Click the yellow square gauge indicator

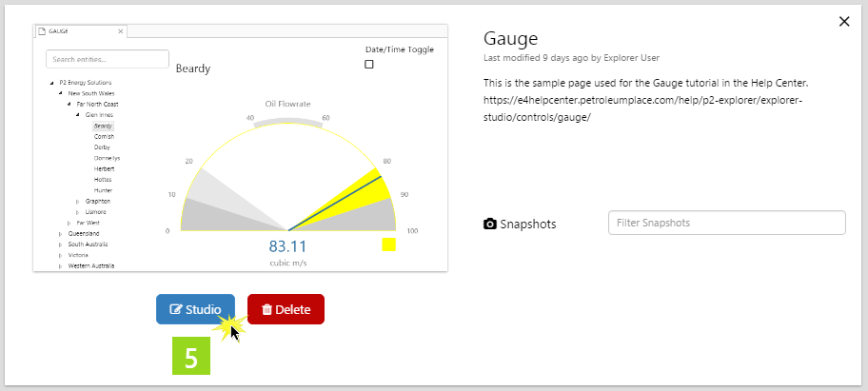click(x=388, y=244)
